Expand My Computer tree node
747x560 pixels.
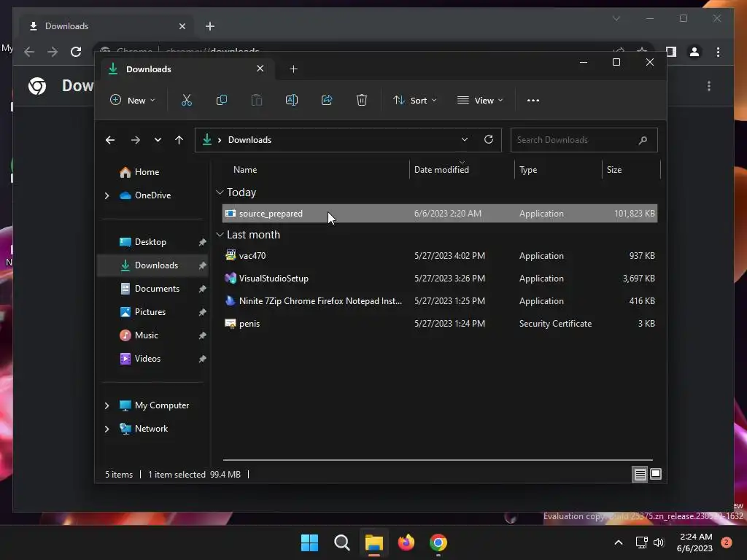(107, 405)
